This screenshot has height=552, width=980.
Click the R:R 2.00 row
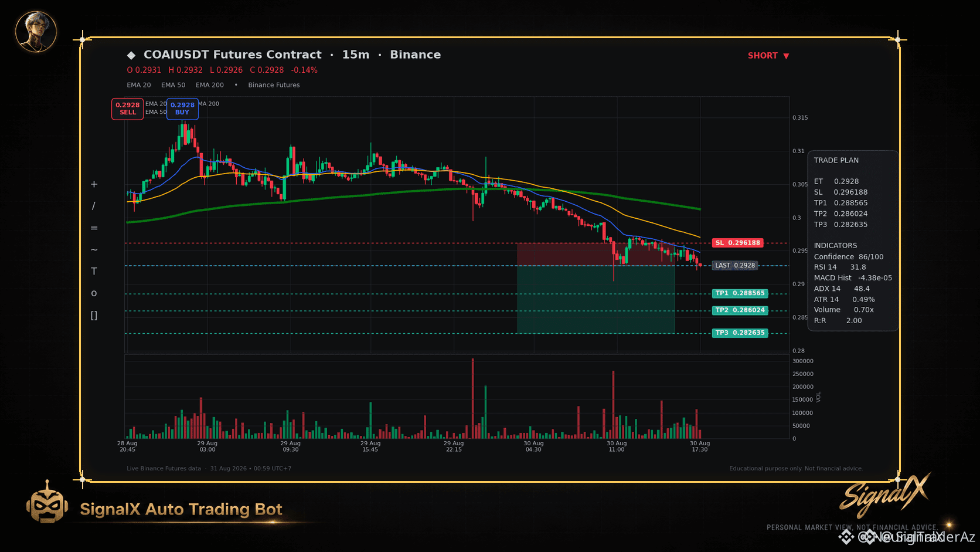click(838, 321)
